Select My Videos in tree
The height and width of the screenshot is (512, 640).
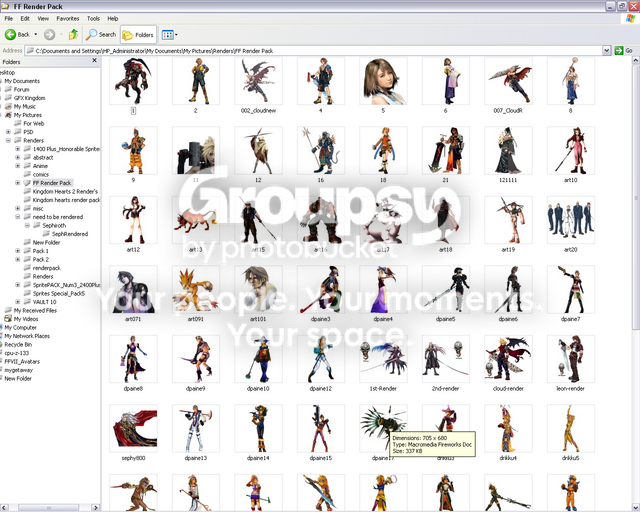(x=26, y=319)
